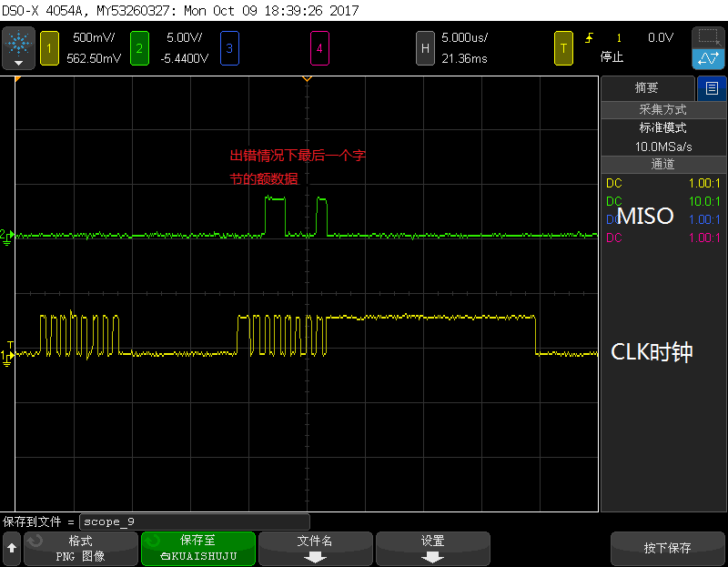Open the 文件名 file name softkey
728x567 pixels.
315,549
